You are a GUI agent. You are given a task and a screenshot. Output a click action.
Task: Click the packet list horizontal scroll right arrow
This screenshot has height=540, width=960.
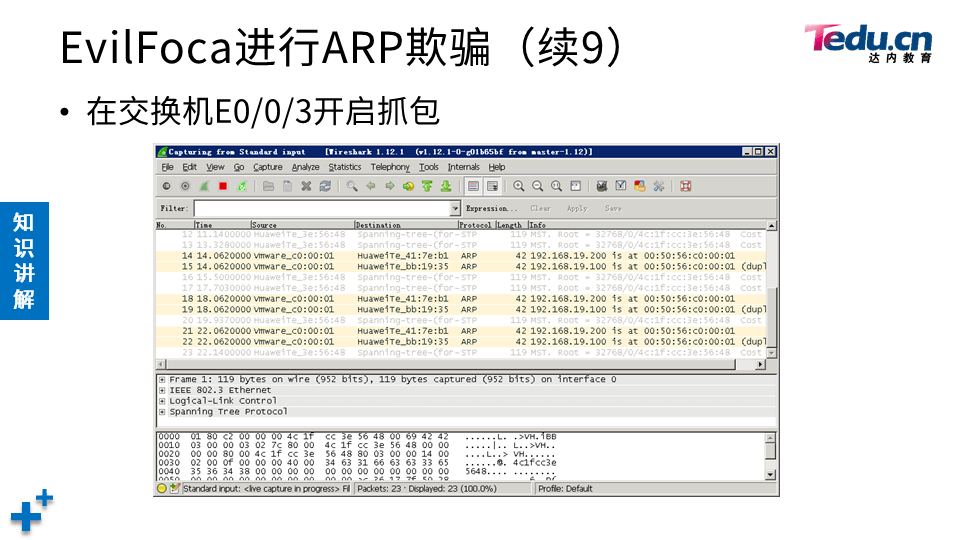click(x=760, y=364)
